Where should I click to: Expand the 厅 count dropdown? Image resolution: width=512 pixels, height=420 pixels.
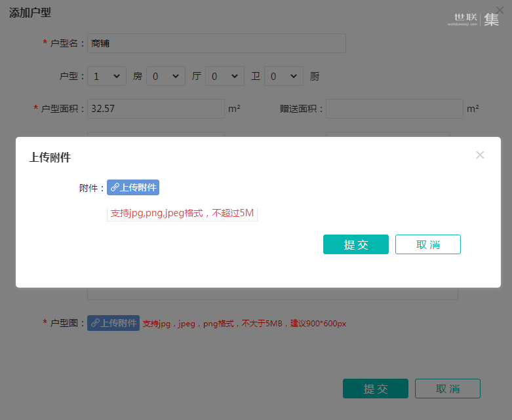(x=166, y=76)
